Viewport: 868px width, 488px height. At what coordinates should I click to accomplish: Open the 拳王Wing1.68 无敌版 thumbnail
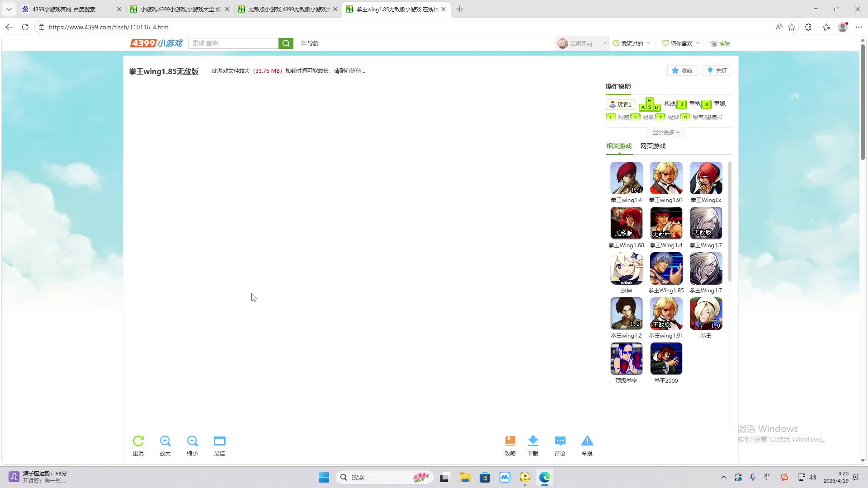tap(626, 223)
